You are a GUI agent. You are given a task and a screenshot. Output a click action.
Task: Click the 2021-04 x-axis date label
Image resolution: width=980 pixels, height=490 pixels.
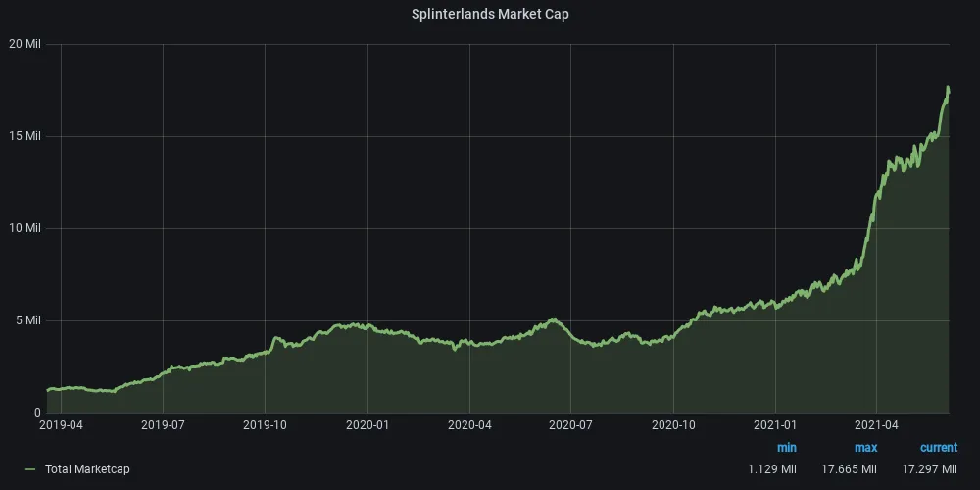[x=876, y=425]
